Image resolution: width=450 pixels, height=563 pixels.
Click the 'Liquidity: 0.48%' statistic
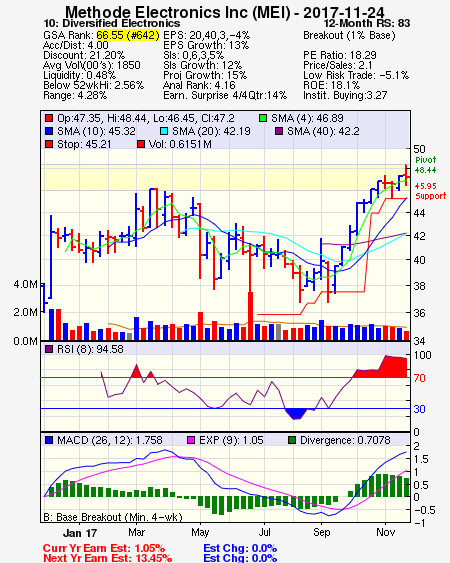pyautogui.click(x=79, y=75)
